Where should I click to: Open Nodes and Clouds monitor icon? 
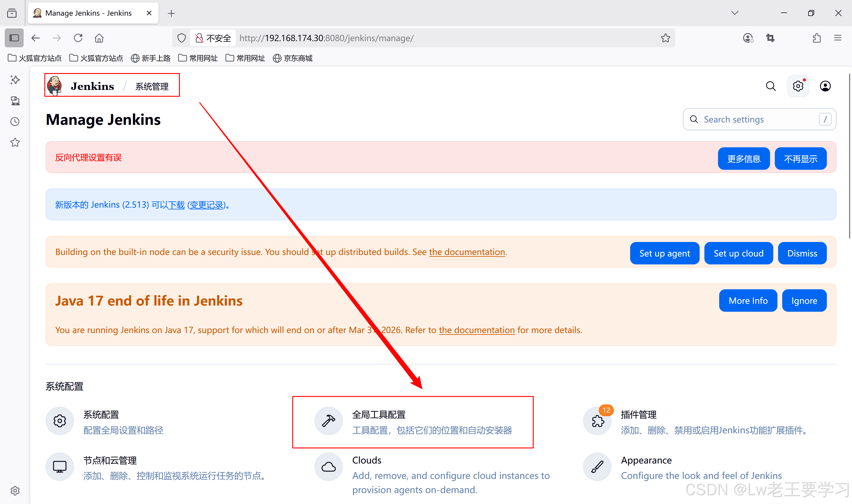click(59, 467)
